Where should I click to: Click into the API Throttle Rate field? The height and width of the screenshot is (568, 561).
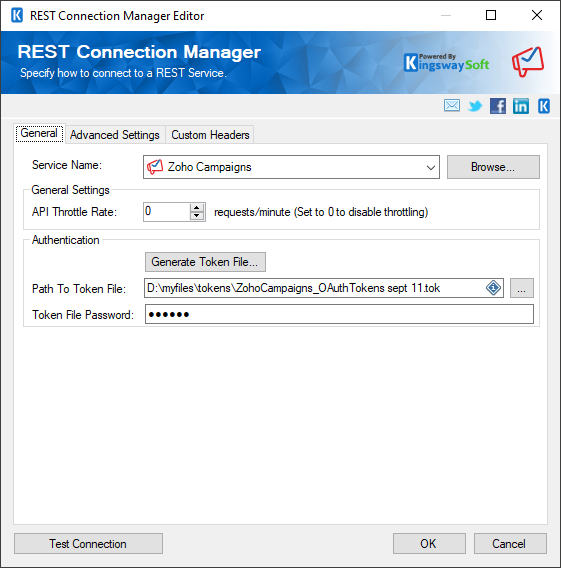coord(167,212)
